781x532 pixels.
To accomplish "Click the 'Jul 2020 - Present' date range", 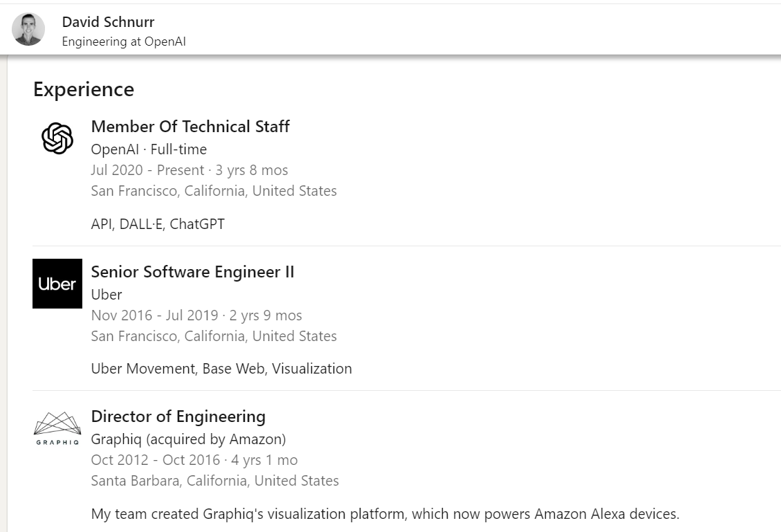I will tap(147, 170).
